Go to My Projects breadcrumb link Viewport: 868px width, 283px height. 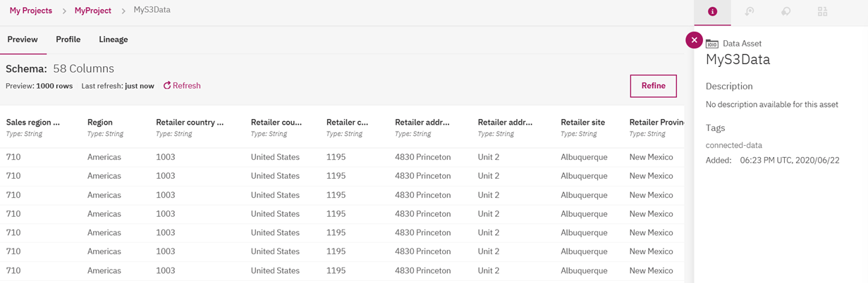click(x=31, y=11)
